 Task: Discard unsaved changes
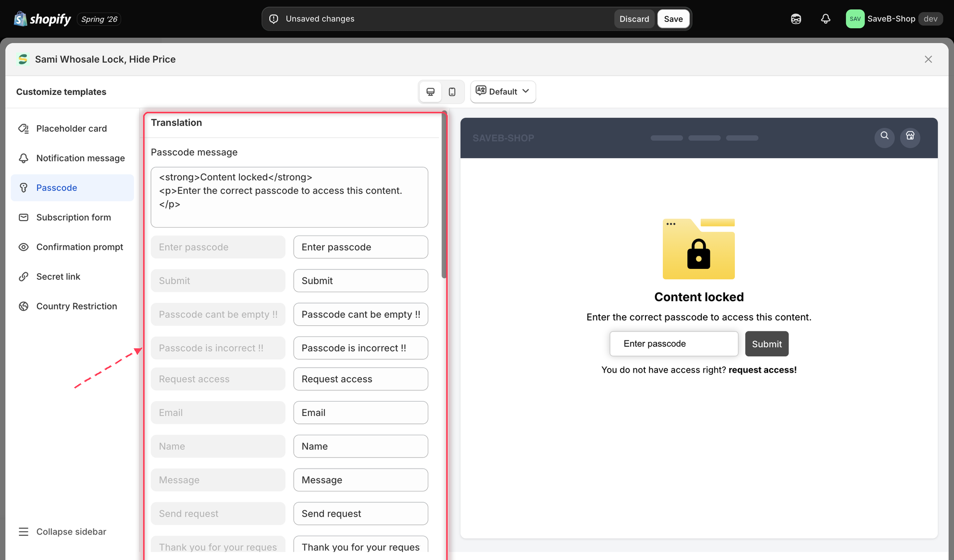[634, 19]
